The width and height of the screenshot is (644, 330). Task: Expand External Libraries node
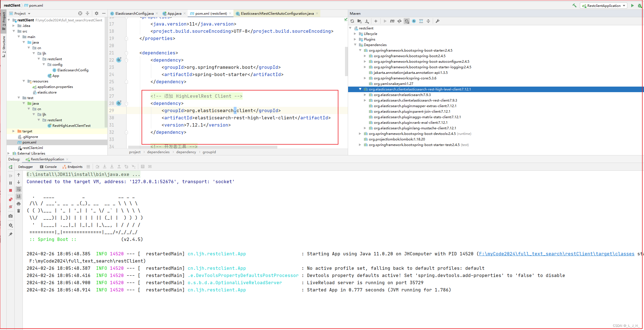9,153
